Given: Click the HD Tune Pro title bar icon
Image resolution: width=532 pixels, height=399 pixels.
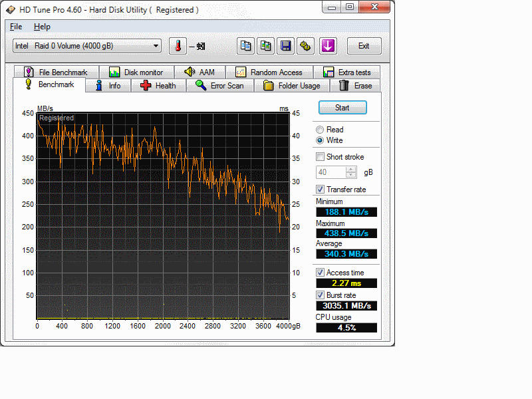Looking at the screenshot, I should (x=11, y=9).
